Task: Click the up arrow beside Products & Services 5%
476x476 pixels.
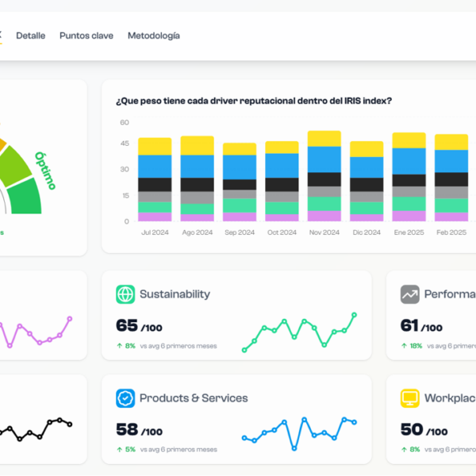Action: coord(119,450)
